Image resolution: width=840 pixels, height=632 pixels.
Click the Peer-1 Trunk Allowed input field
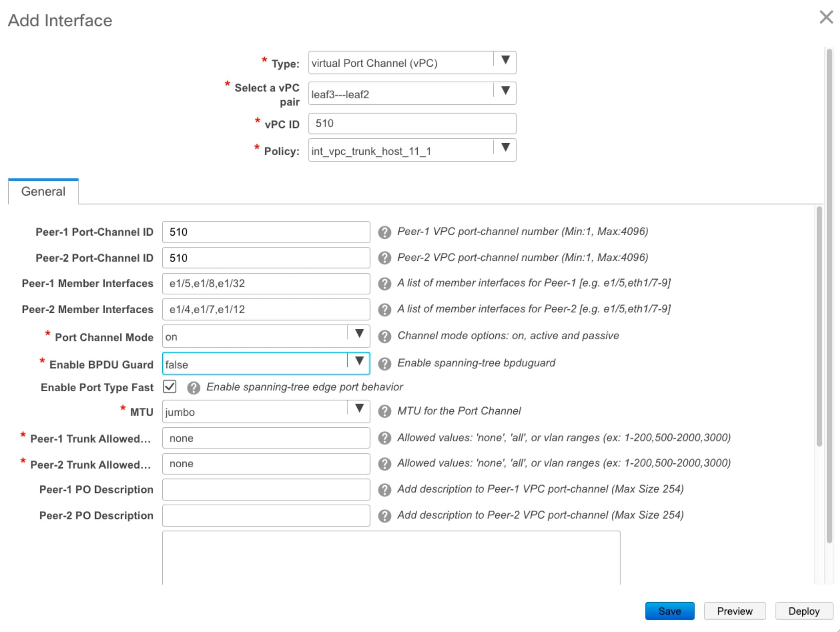point(266,438)
